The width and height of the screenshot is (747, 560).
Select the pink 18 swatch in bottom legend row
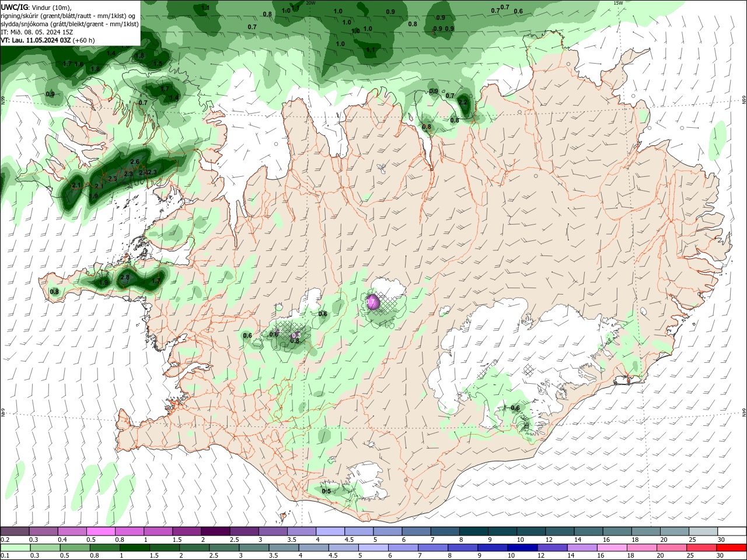pyautogui.click(x=642, y=548)
